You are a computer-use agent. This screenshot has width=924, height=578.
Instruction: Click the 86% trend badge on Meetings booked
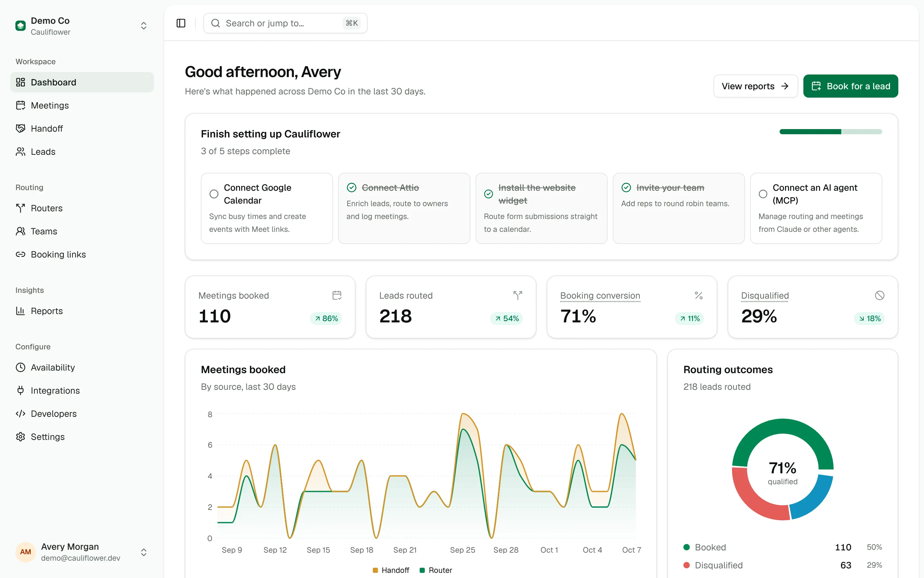[327, 318]
